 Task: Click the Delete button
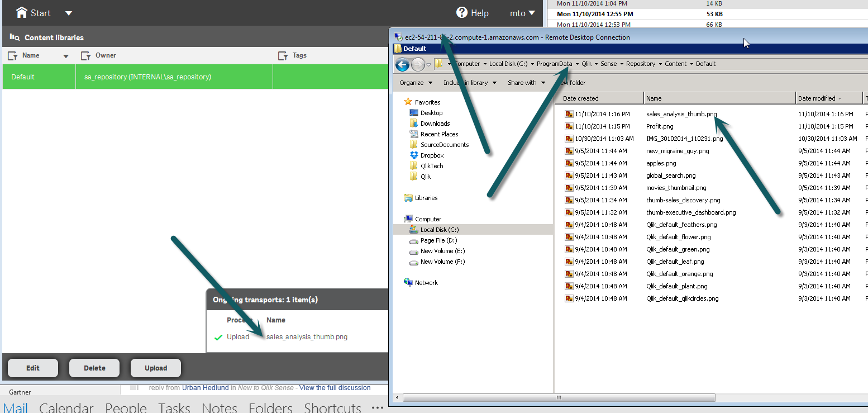(x=94, y=368)
